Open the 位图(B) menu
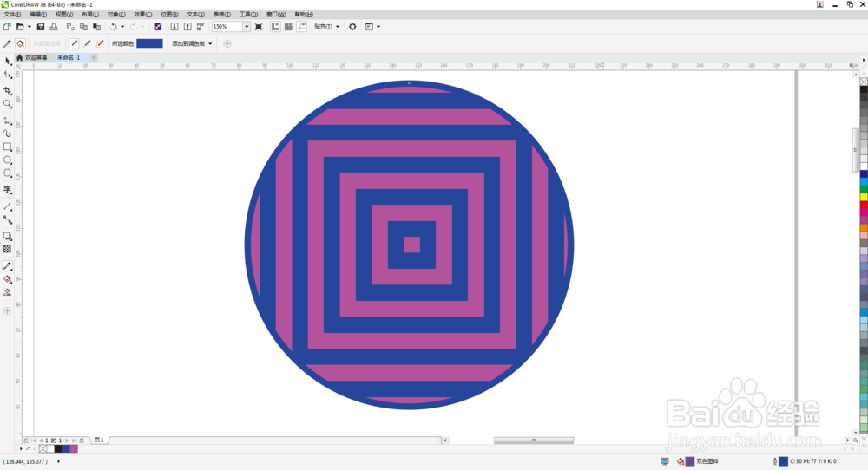868x470 pixels. [169, 15]
